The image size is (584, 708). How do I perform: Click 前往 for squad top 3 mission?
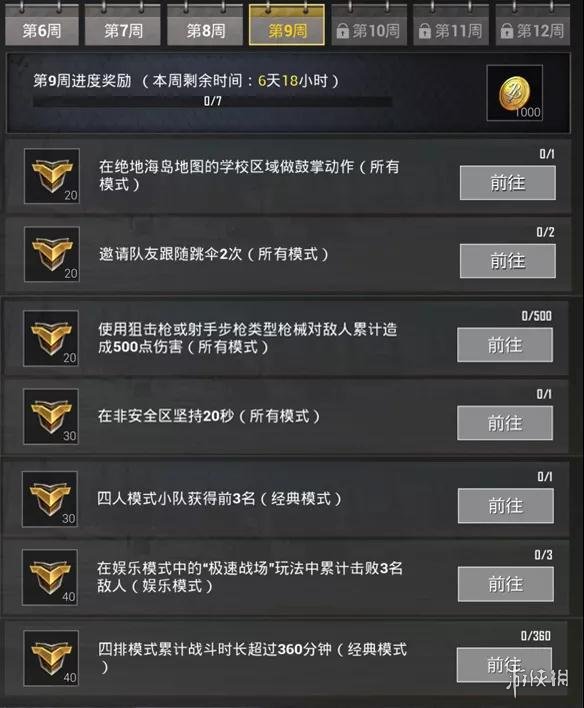point(506,506)
